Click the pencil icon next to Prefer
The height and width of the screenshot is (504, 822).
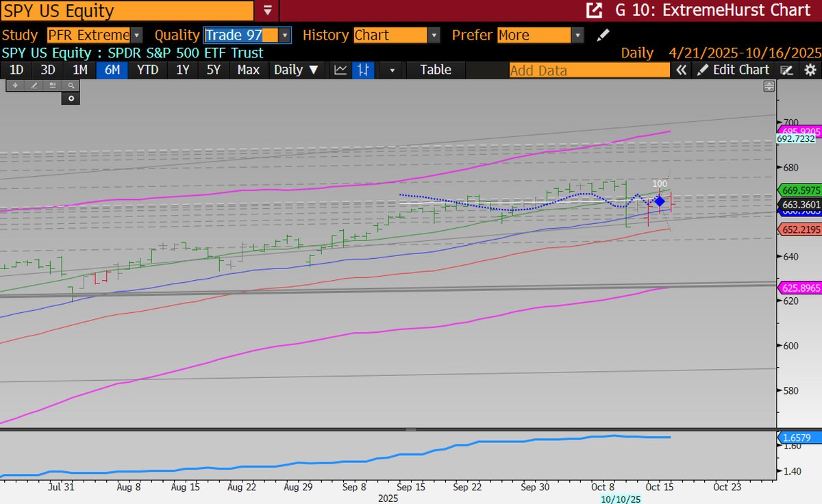[602, 35]
